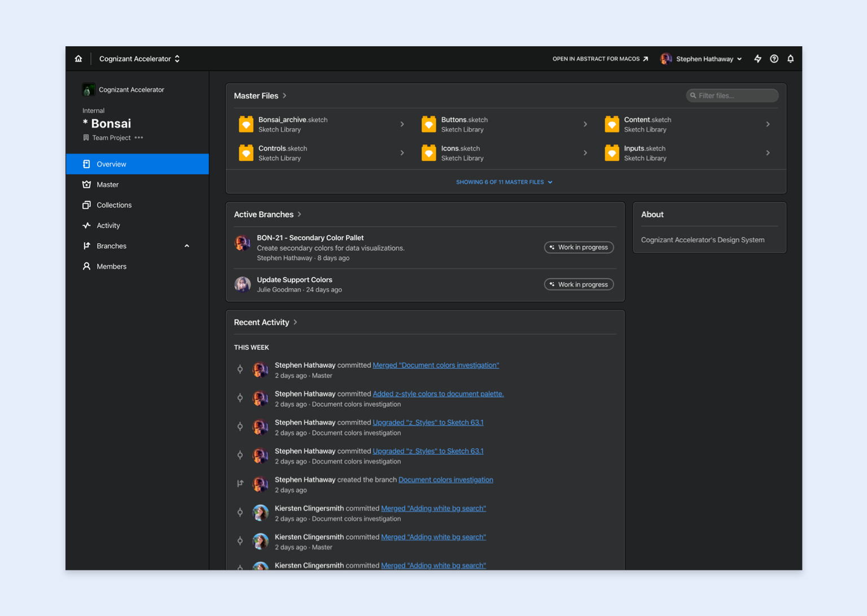Select Activity in the sidebar

[137, 226]
